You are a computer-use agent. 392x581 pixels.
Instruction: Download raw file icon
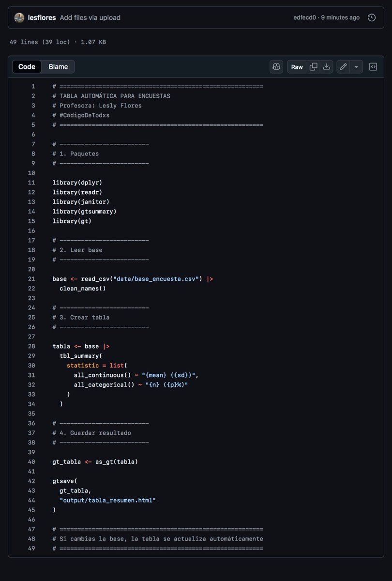(x=327, y=67)
